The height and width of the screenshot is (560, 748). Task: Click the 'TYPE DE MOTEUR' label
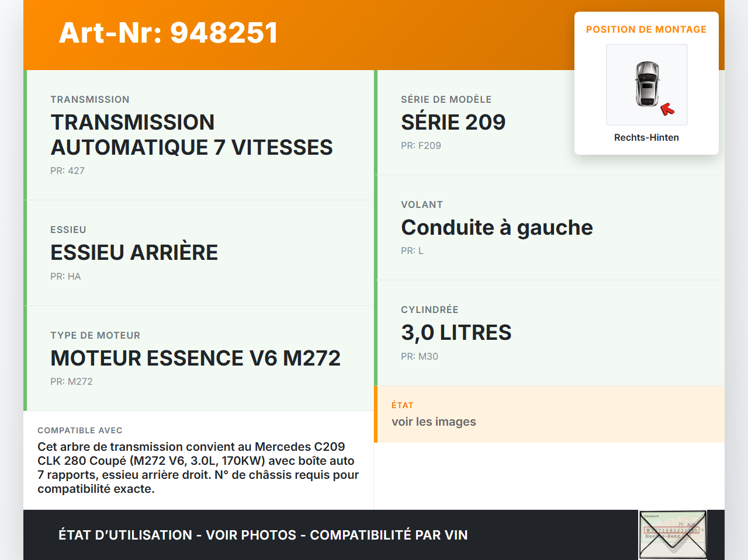pos(95,335)
